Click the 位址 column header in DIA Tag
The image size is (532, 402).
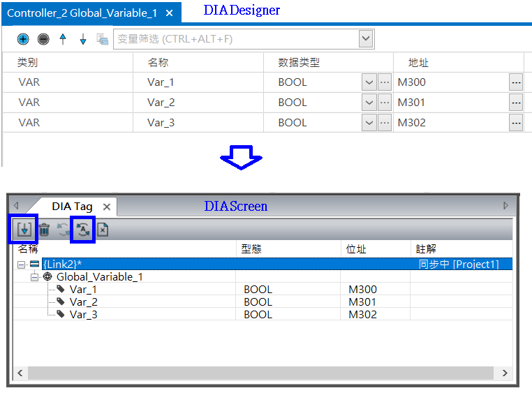pyautogui.click(x=376, y=249)
